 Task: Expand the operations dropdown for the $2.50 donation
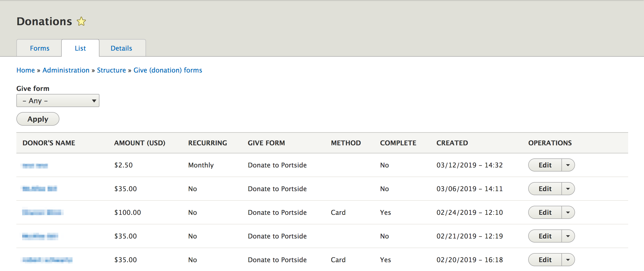pyautogui.click(x=568, y=165)
